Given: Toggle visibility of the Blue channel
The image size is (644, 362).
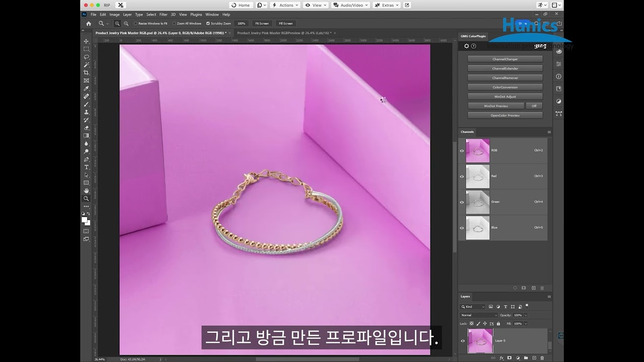Looking at the screenshot, I should tap(462, 228).
